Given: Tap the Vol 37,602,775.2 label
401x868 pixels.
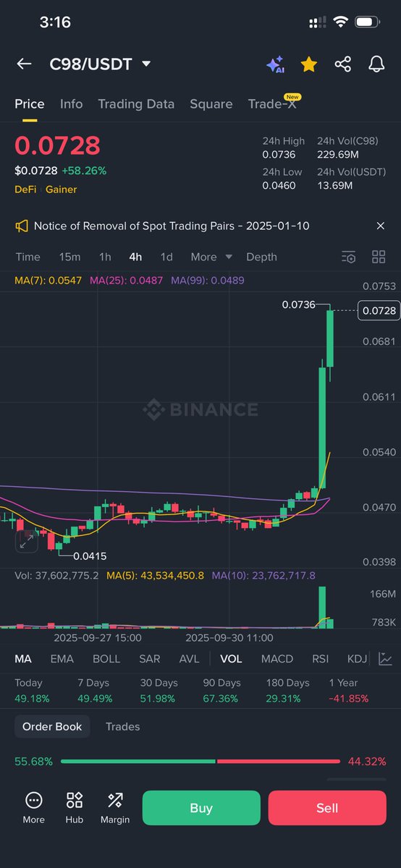Looking at the screenshot, I should tap(56, 576).
